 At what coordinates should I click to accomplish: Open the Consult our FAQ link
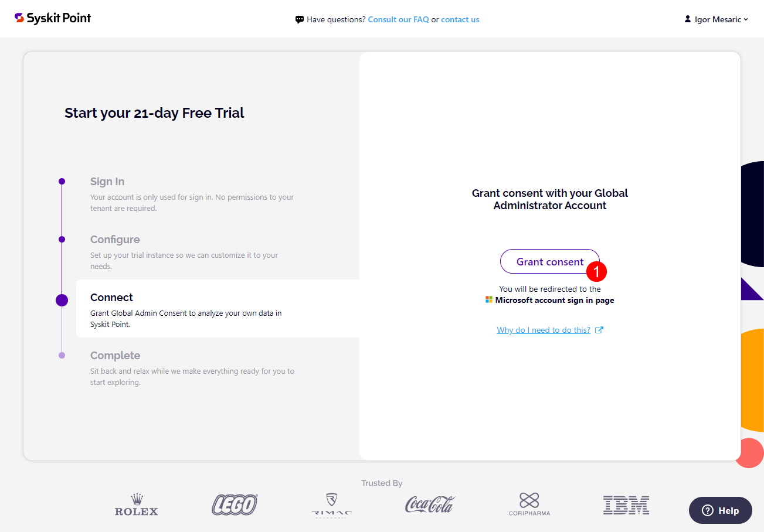tap(398, 19)
